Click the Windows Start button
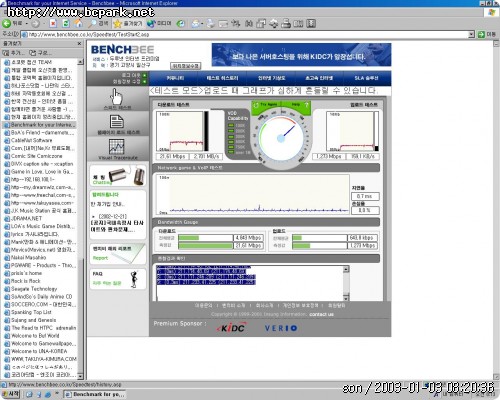 pyautogui.click(x=11, y=394)
